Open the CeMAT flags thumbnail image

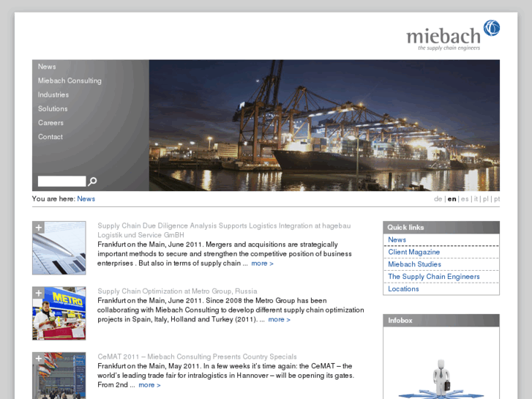click(x=59, y=376)
